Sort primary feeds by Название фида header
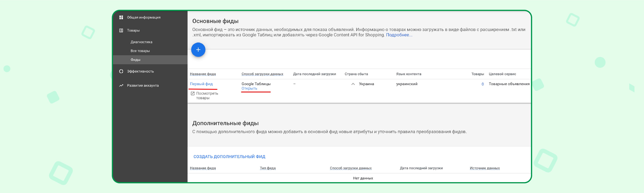The width and height of the screenshot is (644, 193). click(203, 74)
